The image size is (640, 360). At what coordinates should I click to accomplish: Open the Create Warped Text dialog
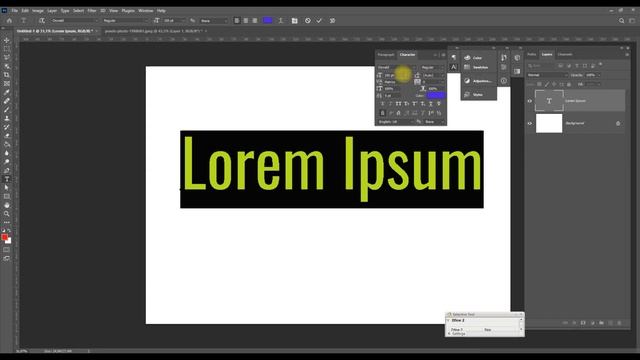(281, 20)
